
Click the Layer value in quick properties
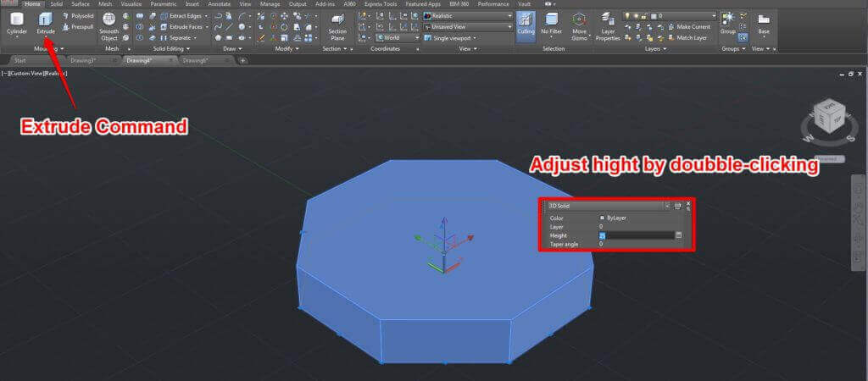pos(601,227)
